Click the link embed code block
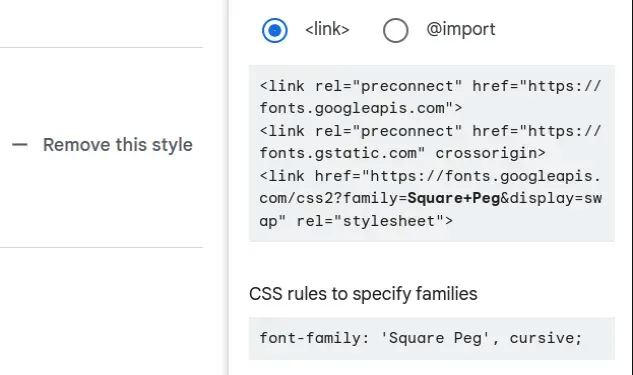 (432, 153)
